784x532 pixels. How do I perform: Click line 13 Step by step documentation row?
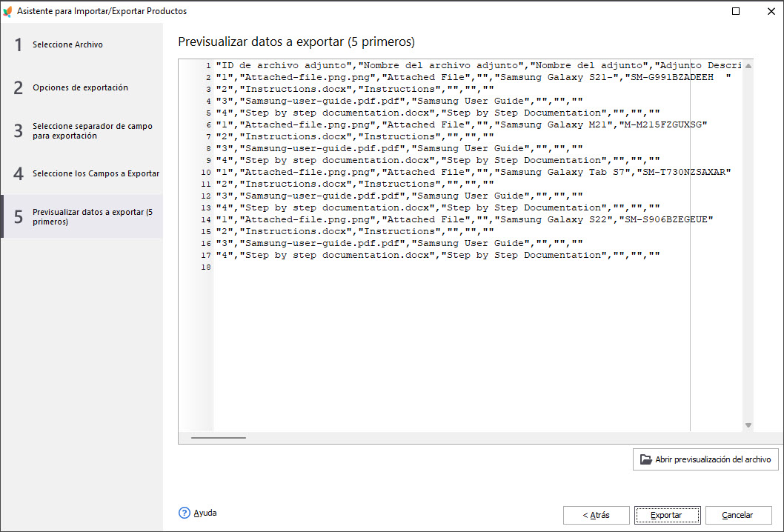438,208
